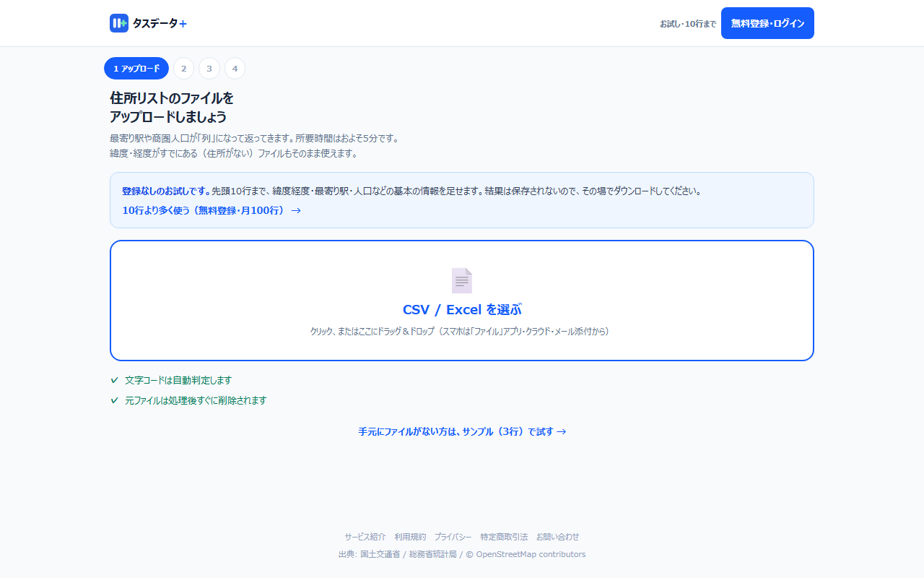Go to step 3 in the stepper
The width and height of the screenshot is (924, 578).
click(209, 69)
